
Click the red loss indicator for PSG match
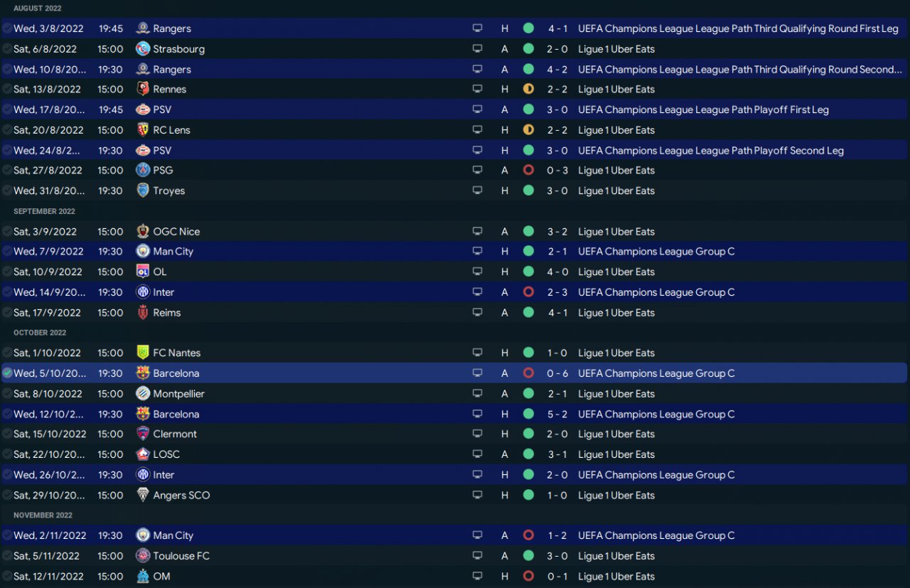pos(528,170)
